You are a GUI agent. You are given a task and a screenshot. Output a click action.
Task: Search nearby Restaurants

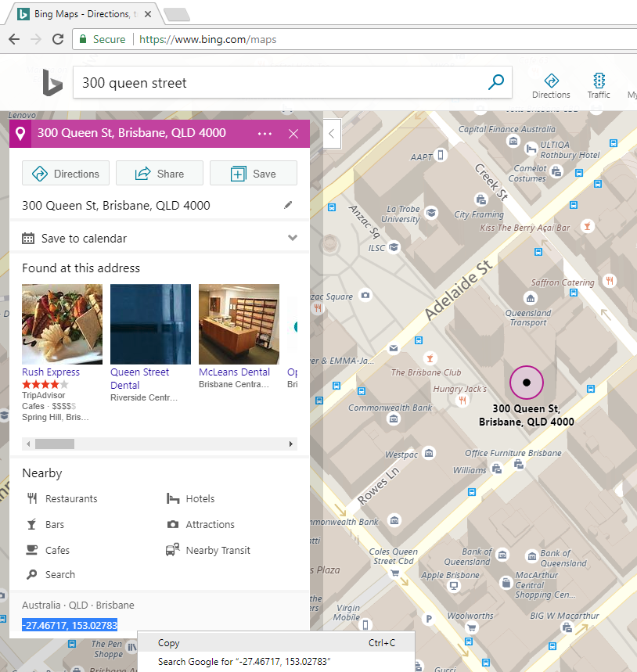coord(62,499)
